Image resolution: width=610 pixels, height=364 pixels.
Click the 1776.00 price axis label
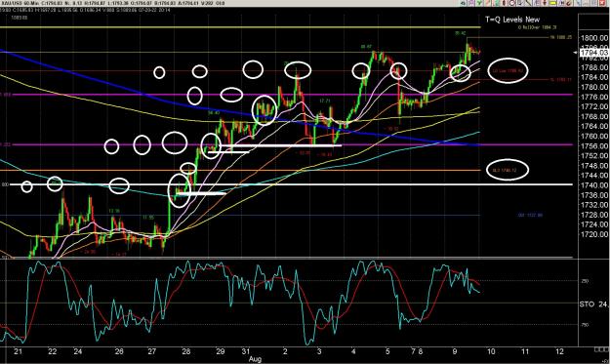[593, 97]
